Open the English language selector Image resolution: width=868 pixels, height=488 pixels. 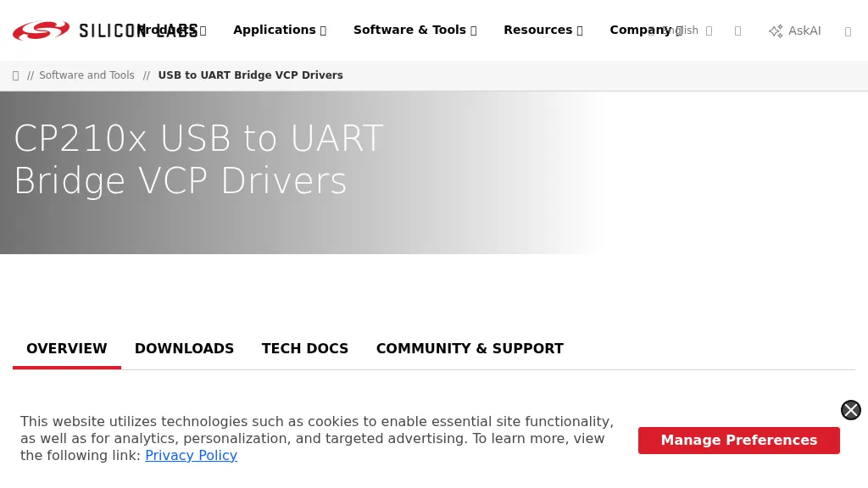tap(680, 30)
